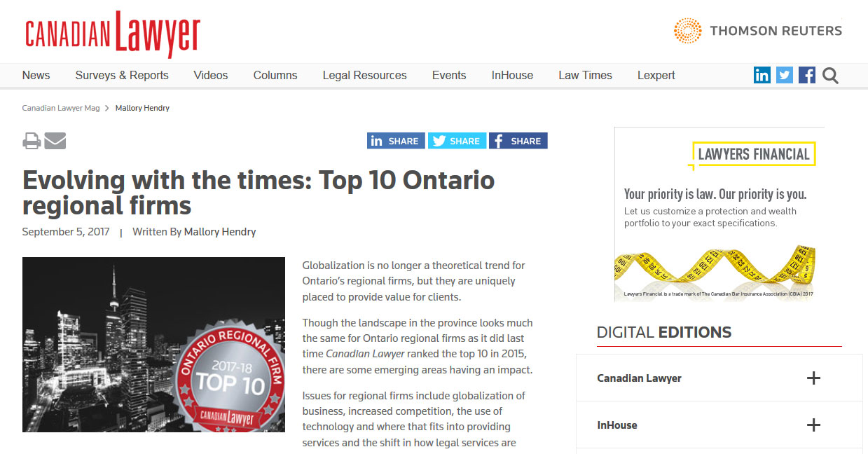Viewport: 868px width, 454px height.
Task: Expand the InHouse digital edition
Action: (x=813, y=425)
